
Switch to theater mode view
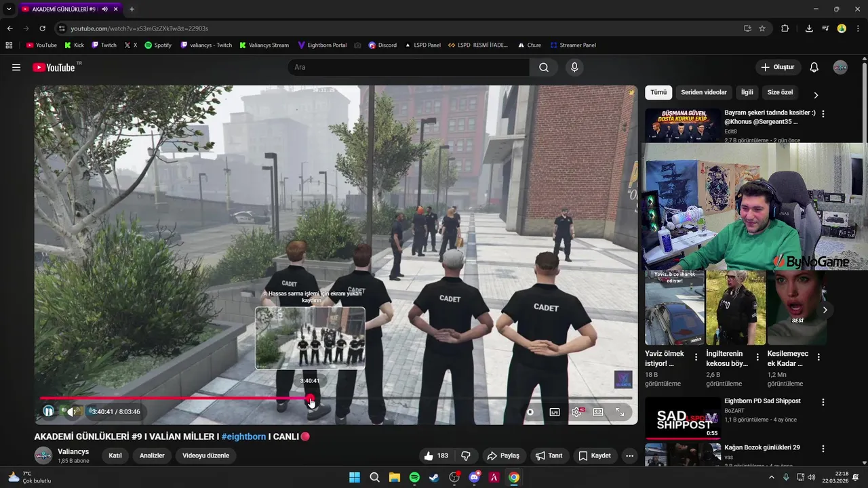pyautogui.click(x=598, y=411)
